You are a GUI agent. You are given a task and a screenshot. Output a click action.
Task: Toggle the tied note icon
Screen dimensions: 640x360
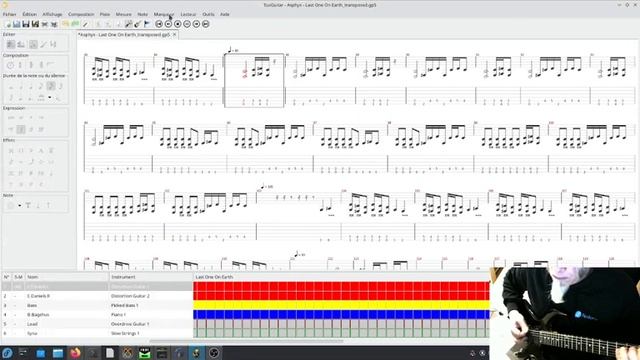point(58,97)
